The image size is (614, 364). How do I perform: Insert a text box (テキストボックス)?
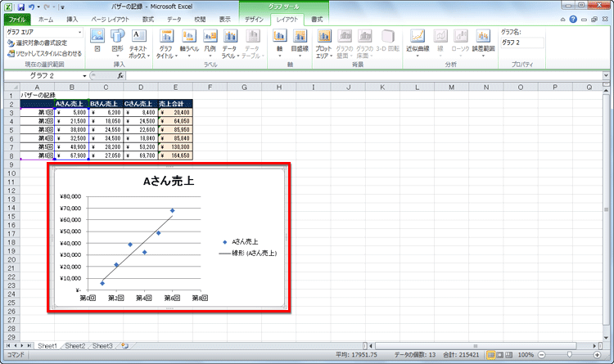click(x=139, y=44)
